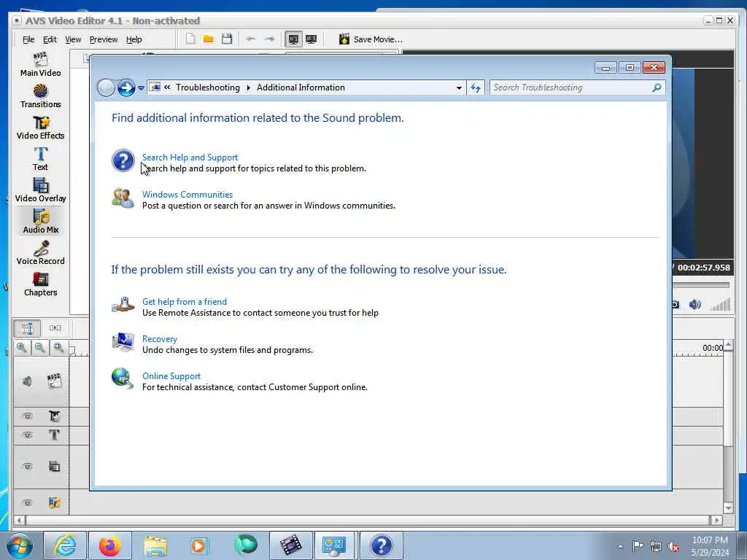Show hidden system tray icons
This screenshot has height=560, width=747.
click(620, 546)
